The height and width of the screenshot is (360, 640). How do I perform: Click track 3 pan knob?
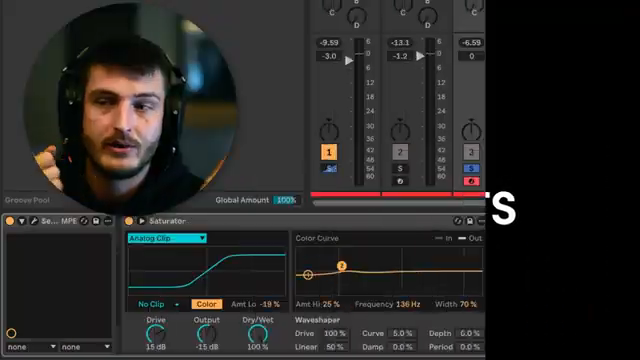(x=471, y=131)
